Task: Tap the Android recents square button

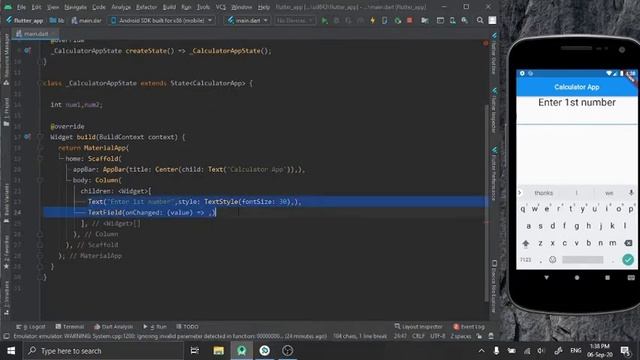Action: coord(607,278)
